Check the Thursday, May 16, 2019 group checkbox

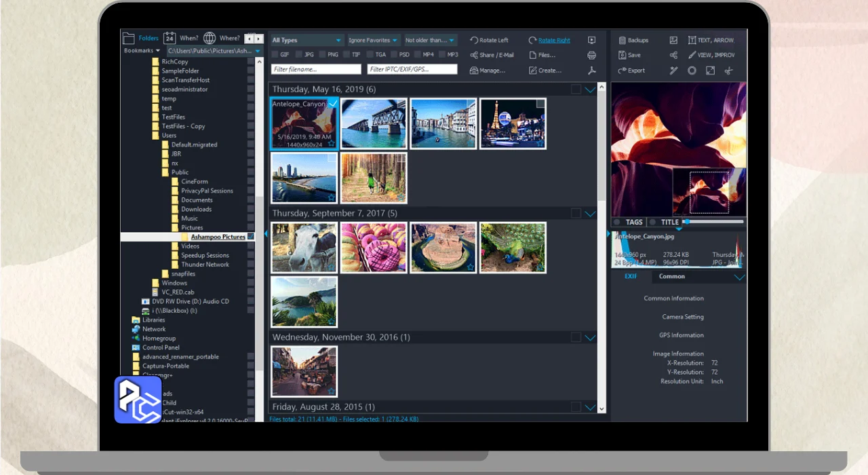pyautogui.click(x=576, y=89)
